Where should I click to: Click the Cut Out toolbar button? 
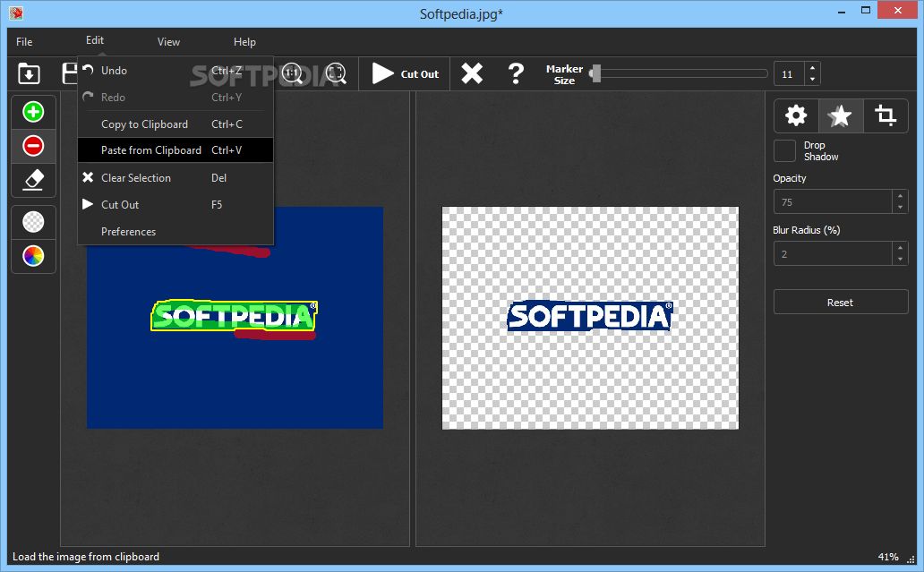click(406, 73)
